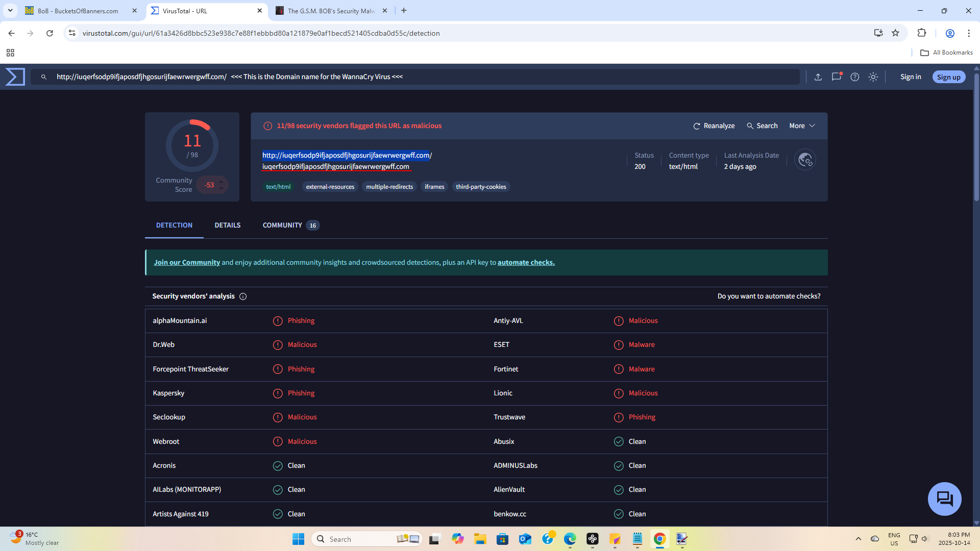The image size is (980, 551).
Task: Select the VirusTotal - URL browser tab
Action: tap(207, 11)
